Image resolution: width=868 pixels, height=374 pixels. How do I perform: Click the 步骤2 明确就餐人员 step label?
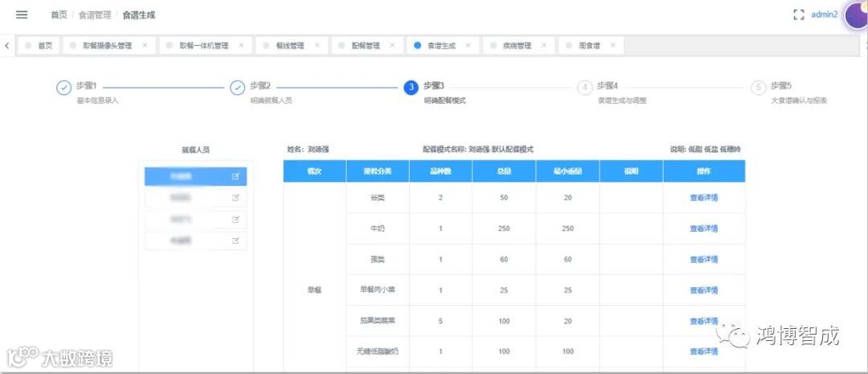click(272, 92)
